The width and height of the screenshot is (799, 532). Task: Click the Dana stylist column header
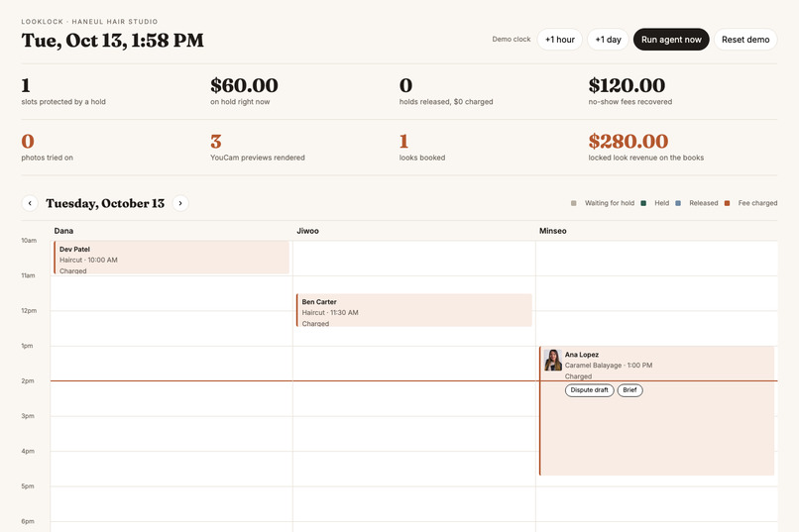(x=63, y=231)
